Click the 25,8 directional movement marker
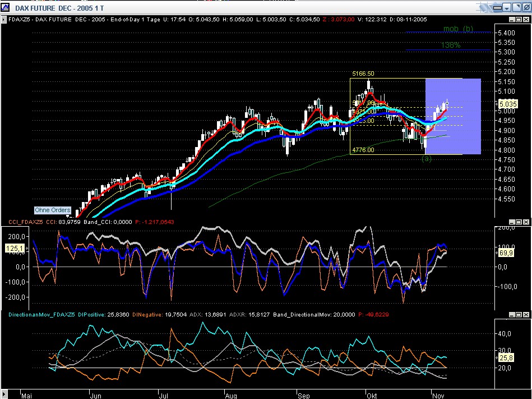This screenshot has height=399, width=532. pos(506,357)
